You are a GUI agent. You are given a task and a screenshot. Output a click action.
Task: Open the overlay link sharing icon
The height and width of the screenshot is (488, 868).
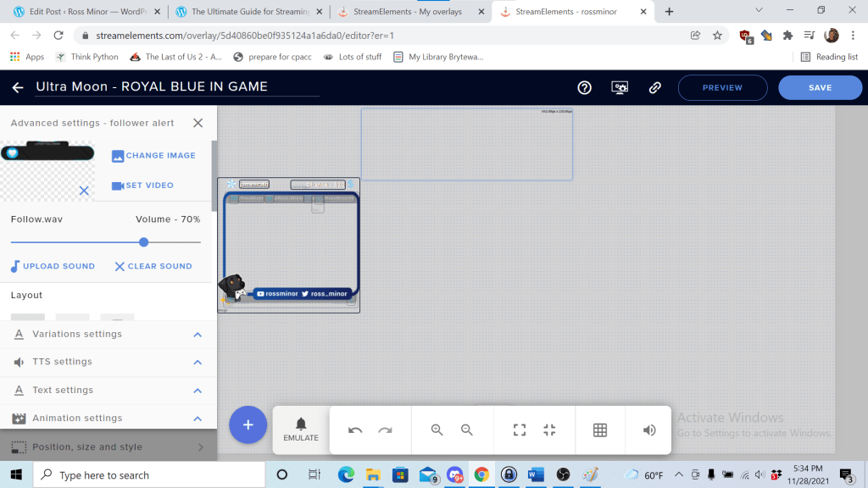654,87
